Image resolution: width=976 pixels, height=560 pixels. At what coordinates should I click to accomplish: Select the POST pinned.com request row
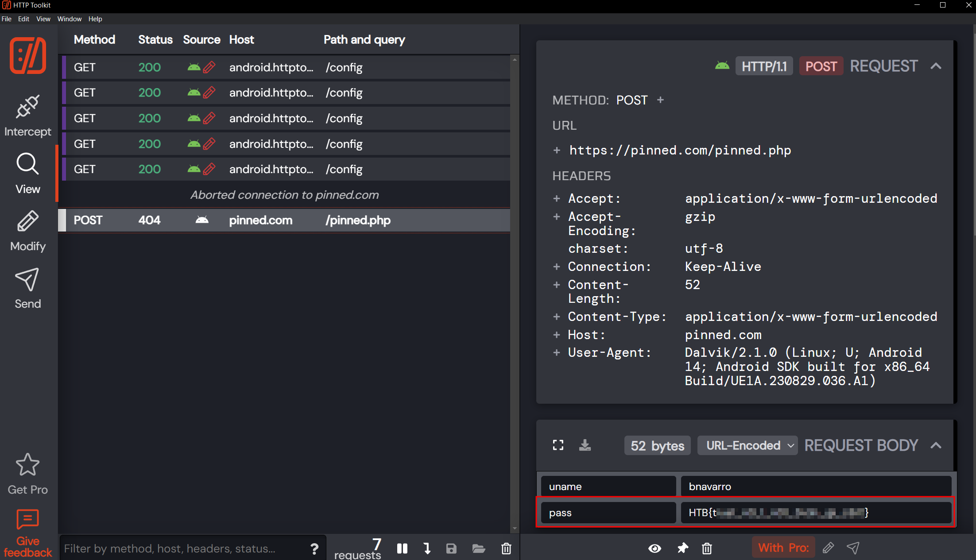click(284, 220)
